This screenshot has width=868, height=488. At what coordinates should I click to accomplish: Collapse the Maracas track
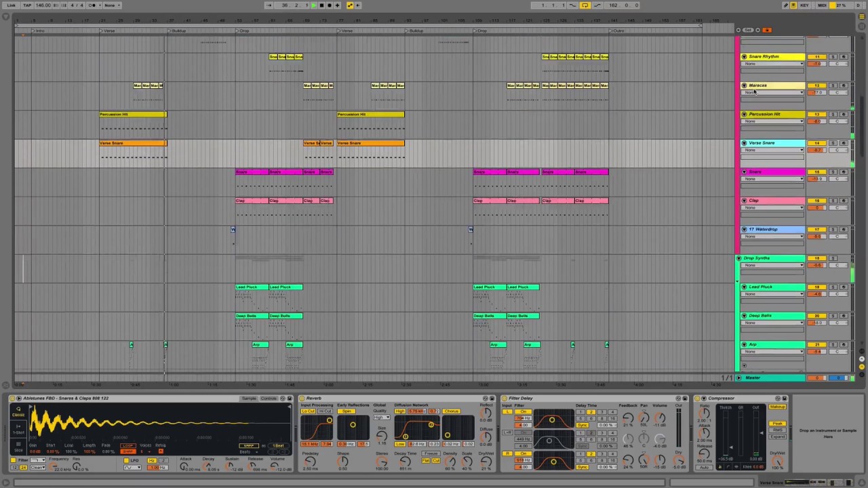(x=744, y=85)
